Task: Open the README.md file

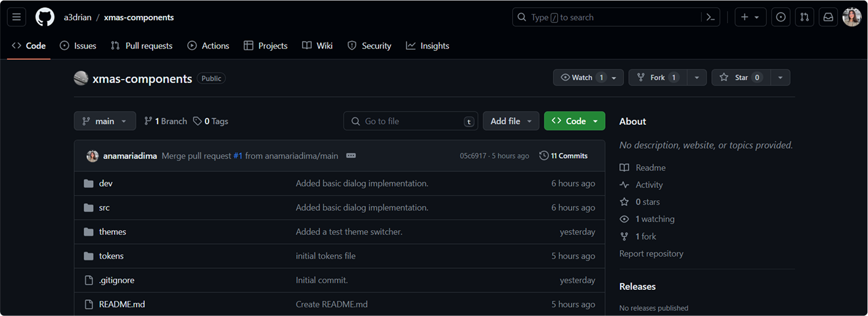Action: (122, 304)
